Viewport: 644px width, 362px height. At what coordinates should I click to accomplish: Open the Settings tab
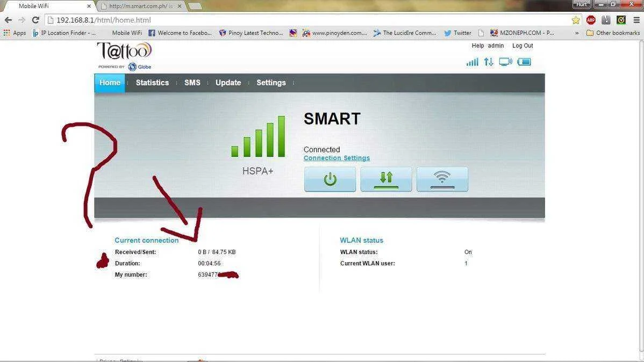271,83
